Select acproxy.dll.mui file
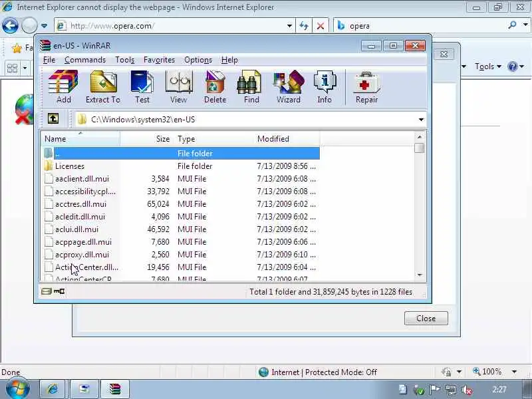This screenshot has width=532, height=399. tap(182, 255)
